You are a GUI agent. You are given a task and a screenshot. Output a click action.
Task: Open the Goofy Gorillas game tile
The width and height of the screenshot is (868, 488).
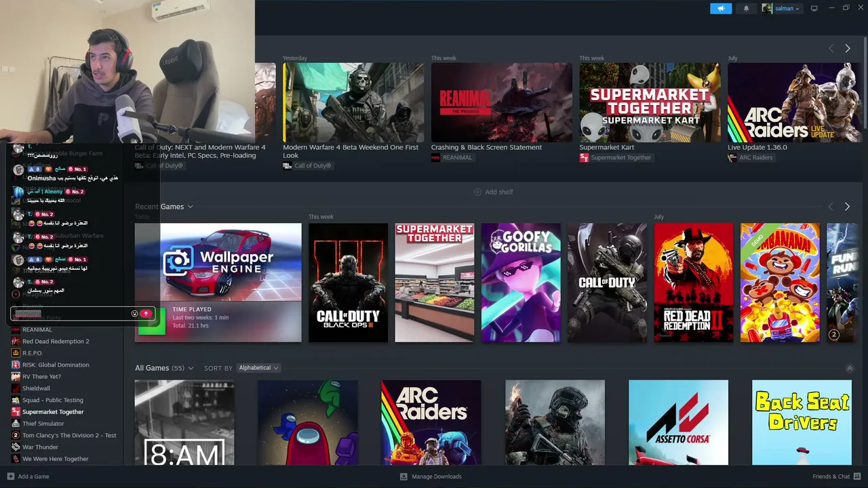(521, 283)
